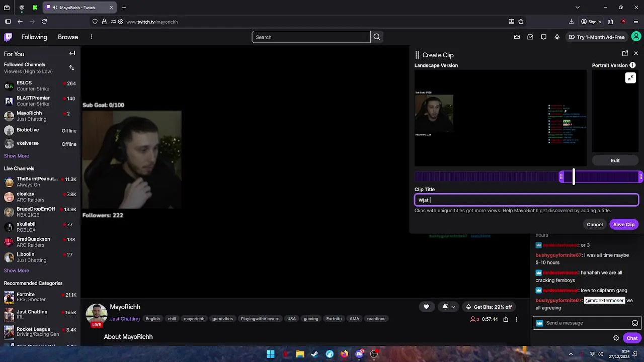Click the purple Chat send button
644x362 pixels.
pos(632,338)
